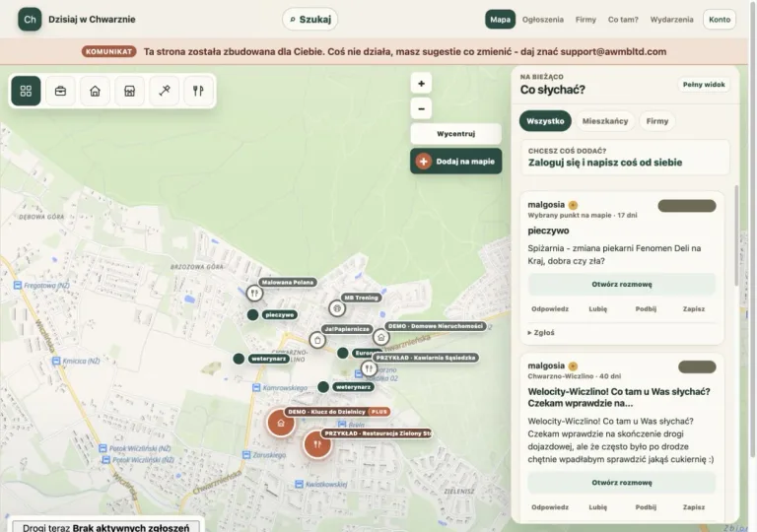Click Odpowiedz on Welocity-Wiczlino post
Viewport: 757px width, 532px height.
click(550, 507)
